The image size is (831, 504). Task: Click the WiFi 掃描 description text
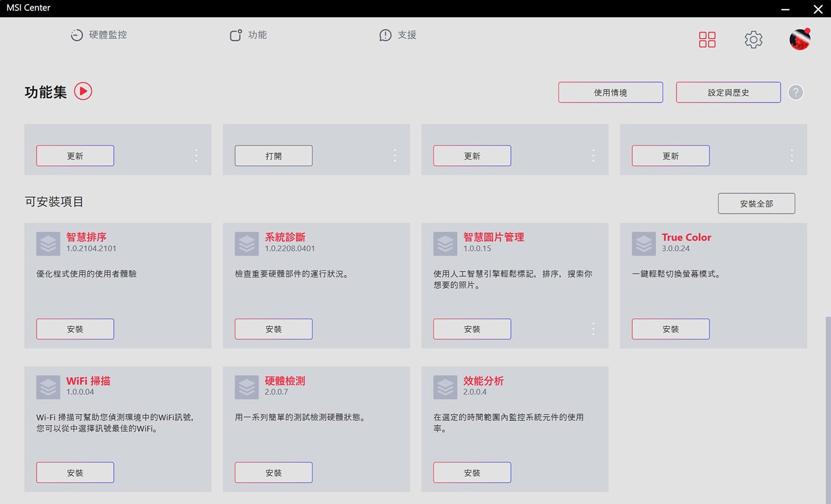tap(115, 423)
